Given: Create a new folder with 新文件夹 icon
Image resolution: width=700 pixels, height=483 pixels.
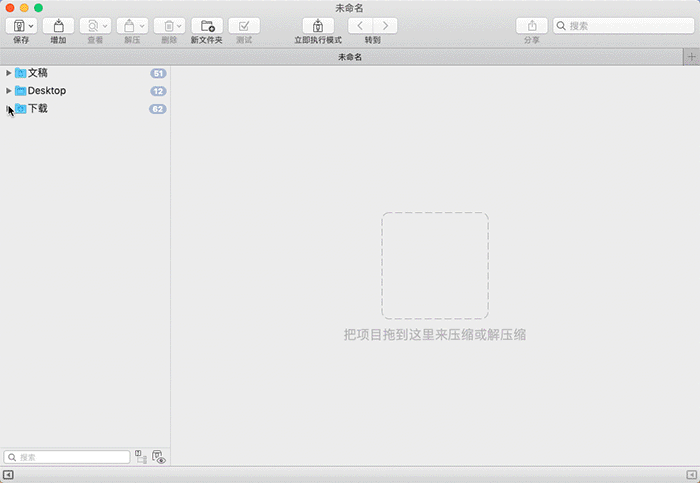Looking at the screenshot, I should (x=207, y=26).
